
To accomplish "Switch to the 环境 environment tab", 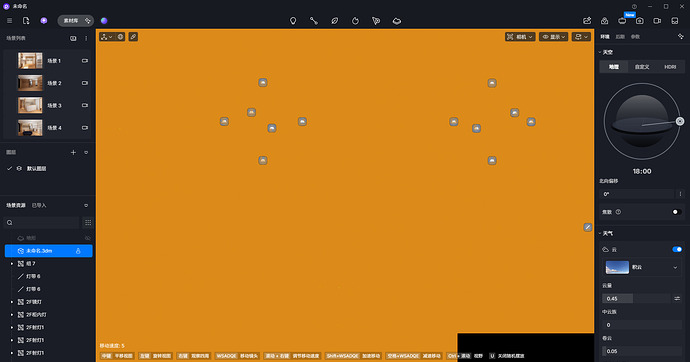I will click(x=605, y=37).
